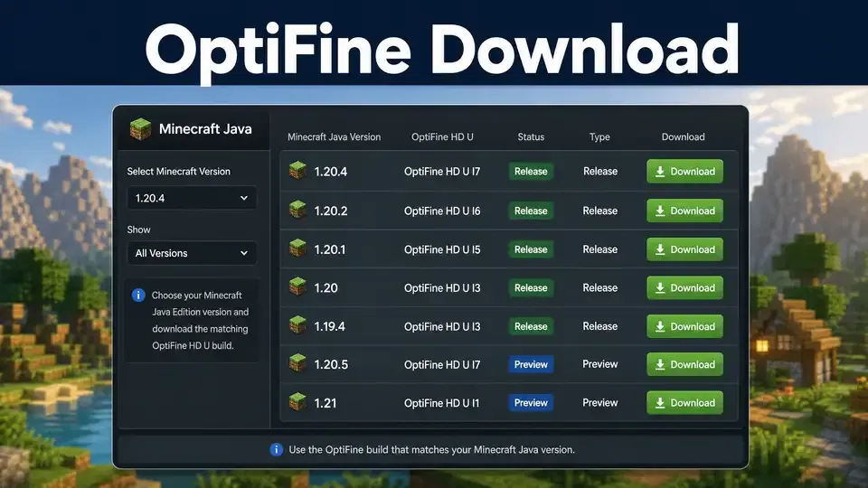Image resolution: width=868 pixels, height=488 pixels.
Task: Click the Preview status badge for 1.21
Action: click(x=531, y=403)
